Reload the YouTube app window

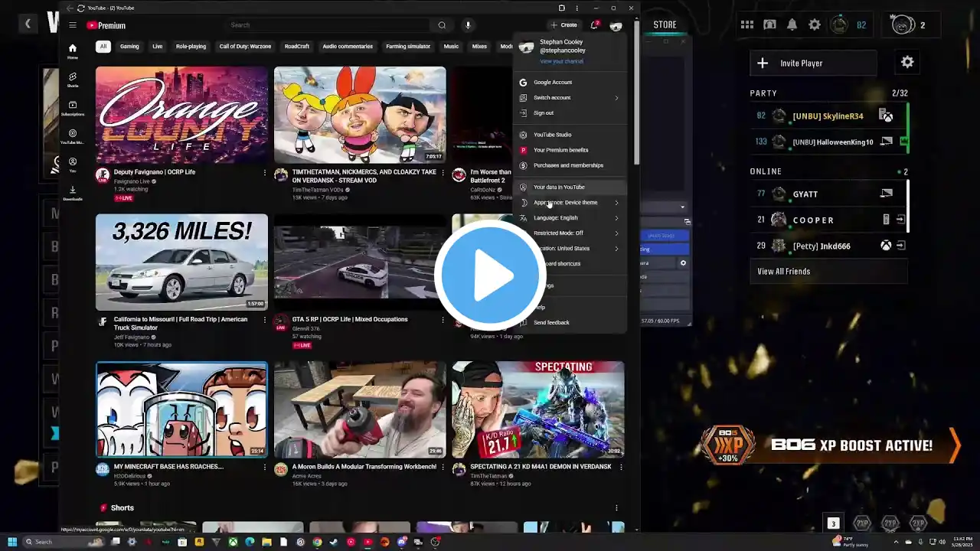(81, 8)
